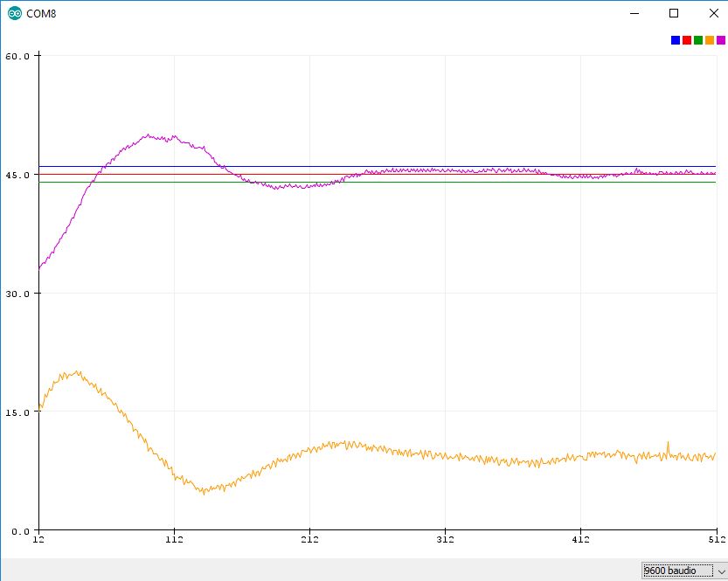Toggle the green series via its legend swatch

click(698, 40)
